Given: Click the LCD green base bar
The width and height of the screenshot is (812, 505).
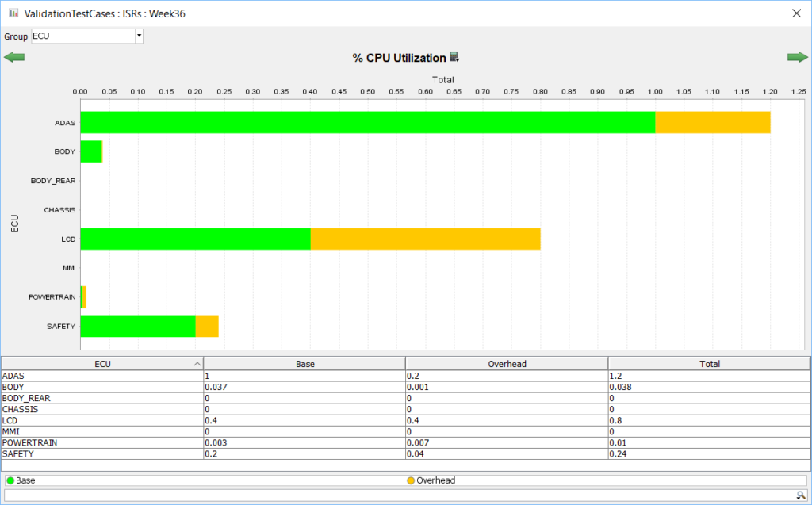Looking at the screenshot, I should click(196, 239).
